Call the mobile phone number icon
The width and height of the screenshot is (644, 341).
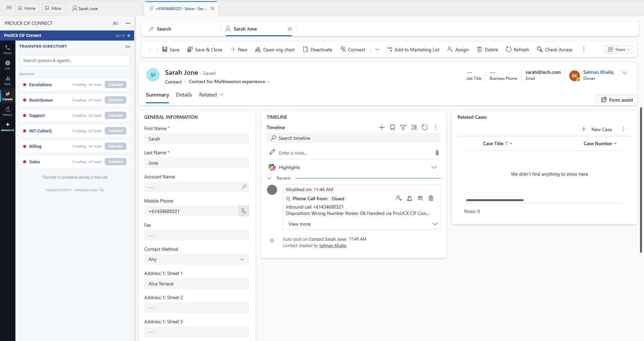[x=244, y=211]
